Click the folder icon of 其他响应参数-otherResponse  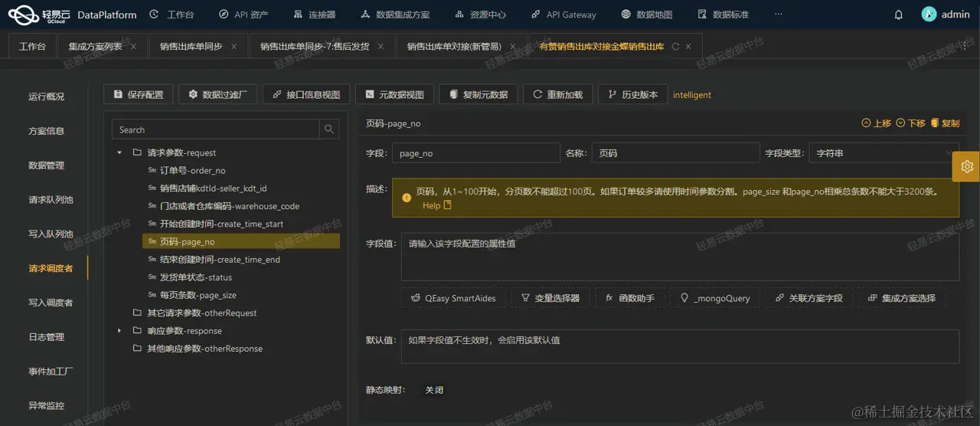(x=137, y=349)
